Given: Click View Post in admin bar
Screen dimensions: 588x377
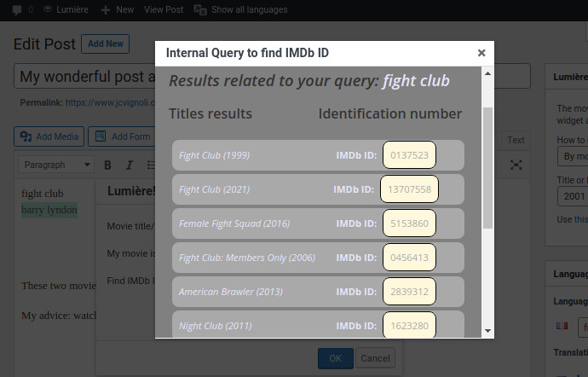Looking at the screenshot, I should click(164, 9).
